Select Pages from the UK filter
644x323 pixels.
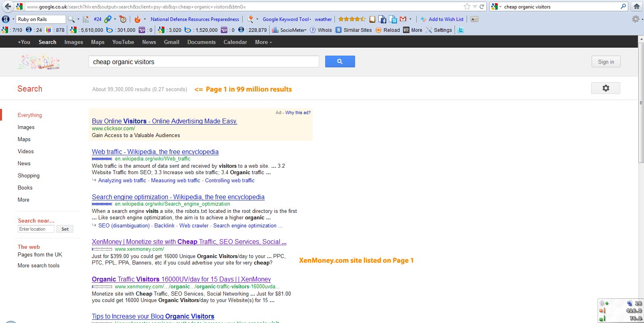point(40,254)
